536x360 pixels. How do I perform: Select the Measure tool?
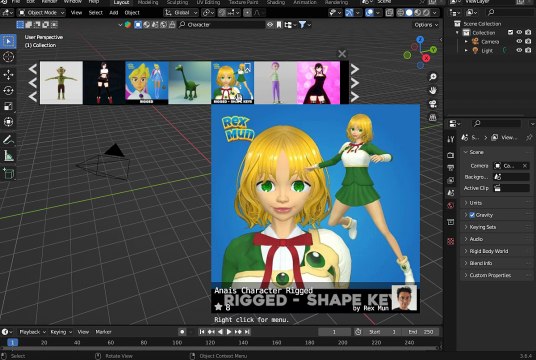[8, 156]
